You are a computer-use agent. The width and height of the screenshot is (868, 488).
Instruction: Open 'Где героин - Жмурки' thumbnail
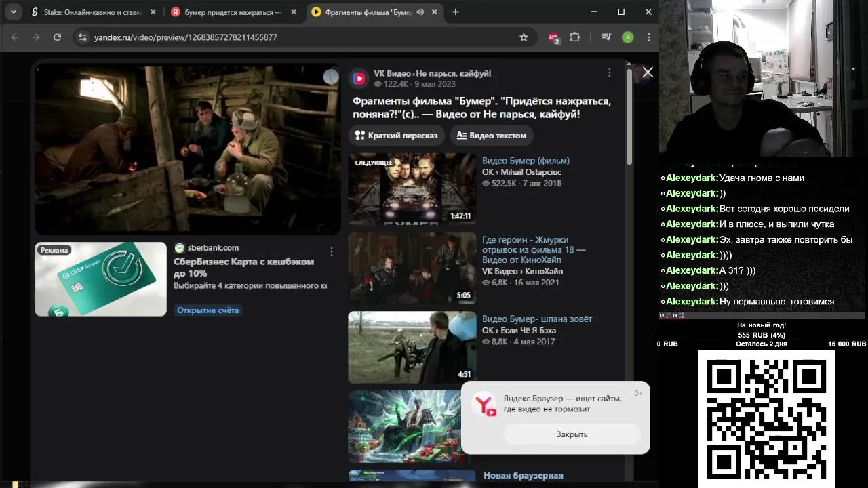click(x=412, y=268)
